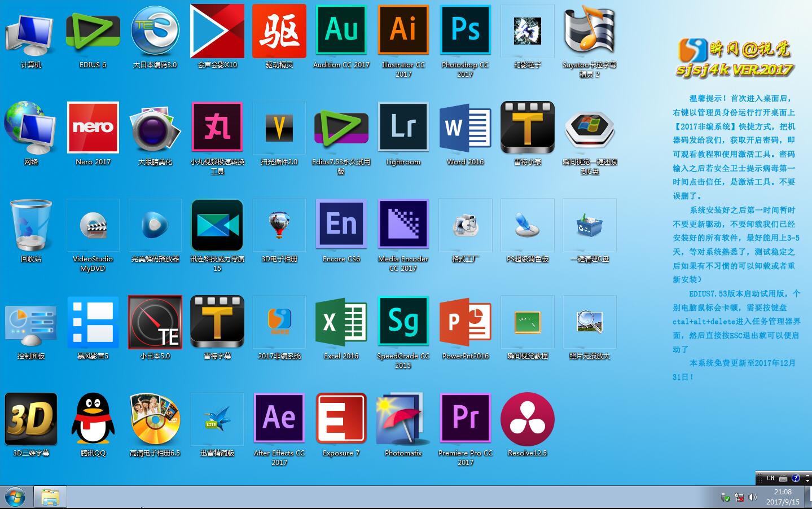Open the 网络 desktop icon
The height and width of the screenshot is (509, 812).
31,128
